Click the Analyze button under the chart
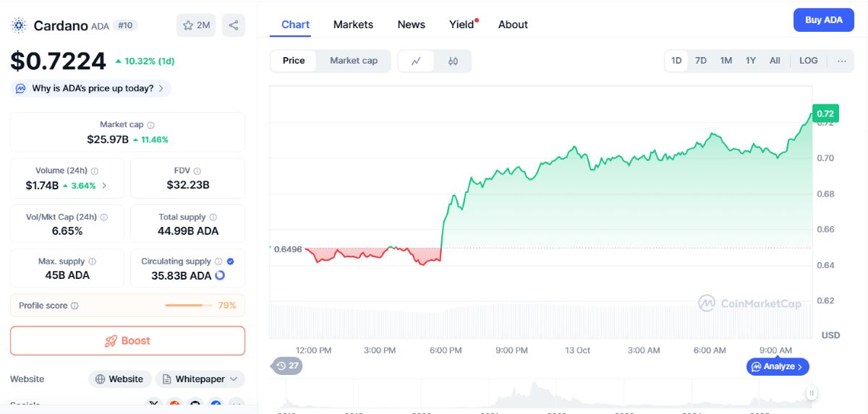The width and height of the screenshot is (868, 414). (x=778, y=366)
